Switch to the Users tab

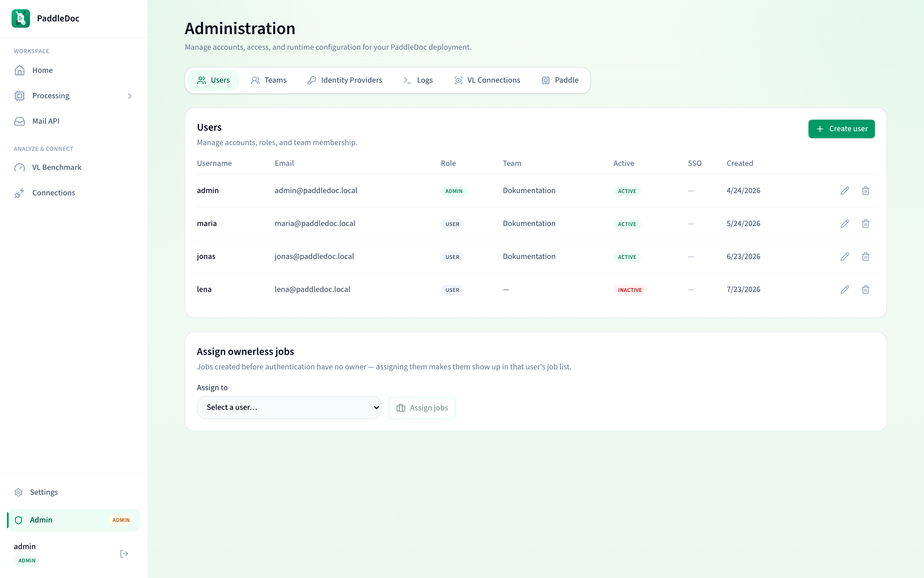213,80
